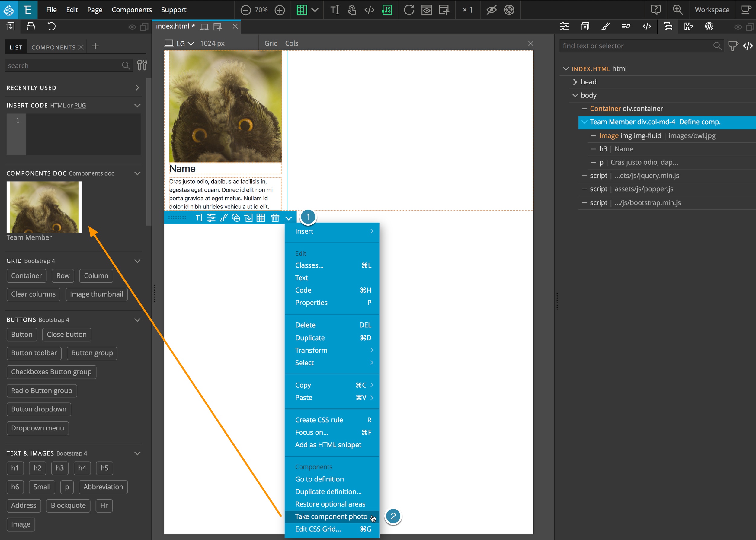Open the Transform submenu
Image resolution: width=756 pixels, height=540 pixels.
332,351
